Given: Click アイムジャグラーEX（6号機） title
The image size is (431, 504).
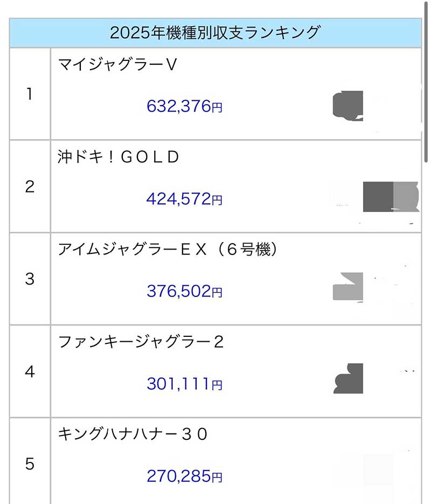Looking at the screenshot, I should pos(167,250).
